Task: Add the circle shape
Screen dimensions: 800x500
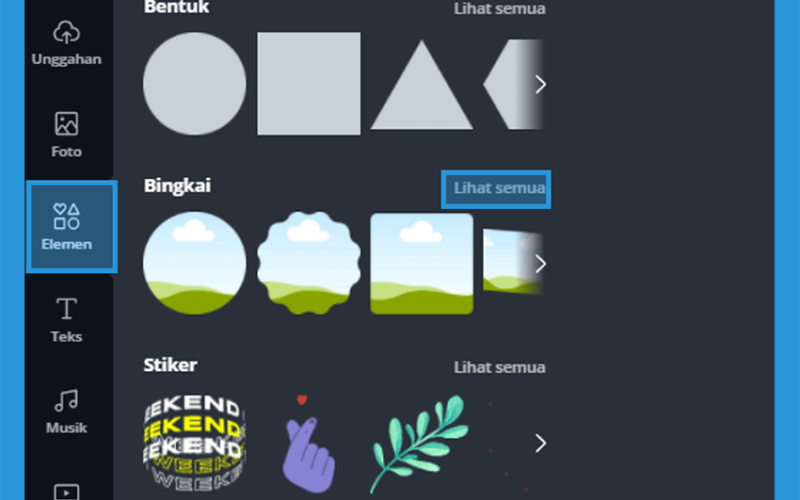Action: coord(194,84)
